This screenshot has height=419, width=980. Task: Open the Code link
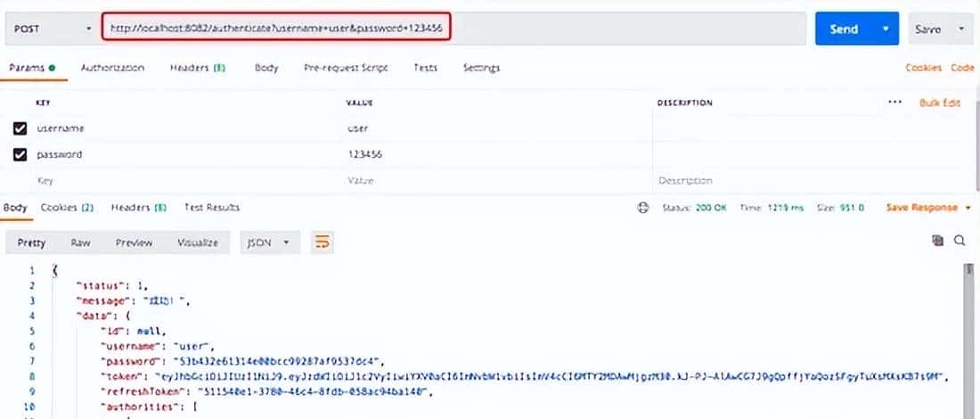pos(962,68)
